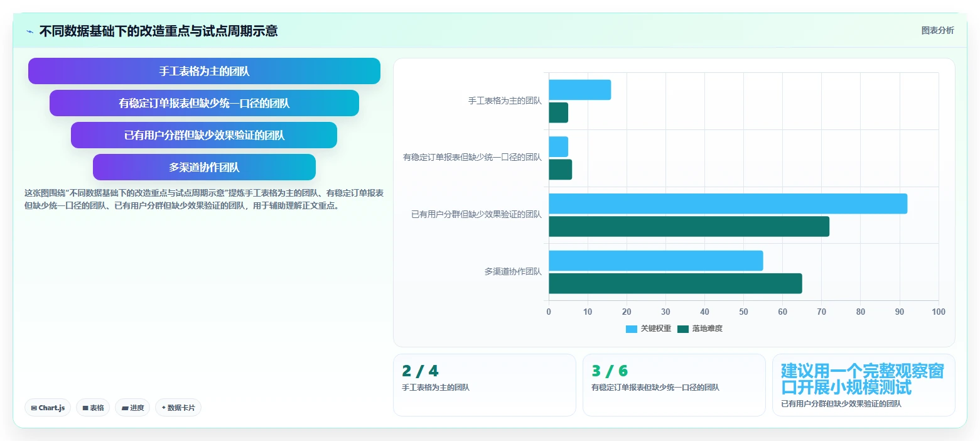Toggle the 关键权重 legend swatch
Viewport: 980px width, 441px height.
[x=632, y=329]
